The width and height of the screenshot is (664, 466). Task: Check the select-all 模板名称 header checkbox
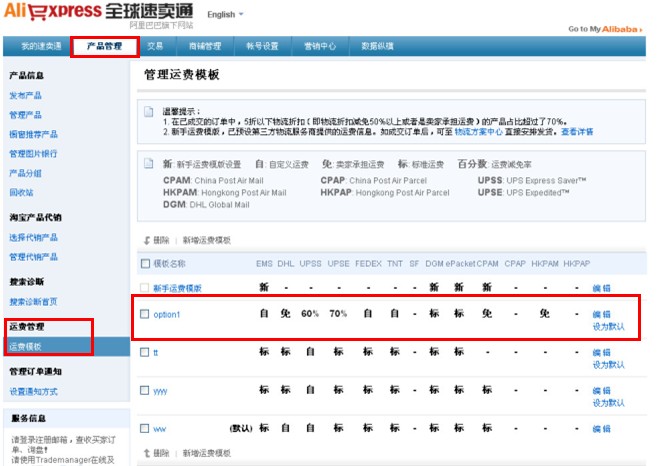click(145, 264)
